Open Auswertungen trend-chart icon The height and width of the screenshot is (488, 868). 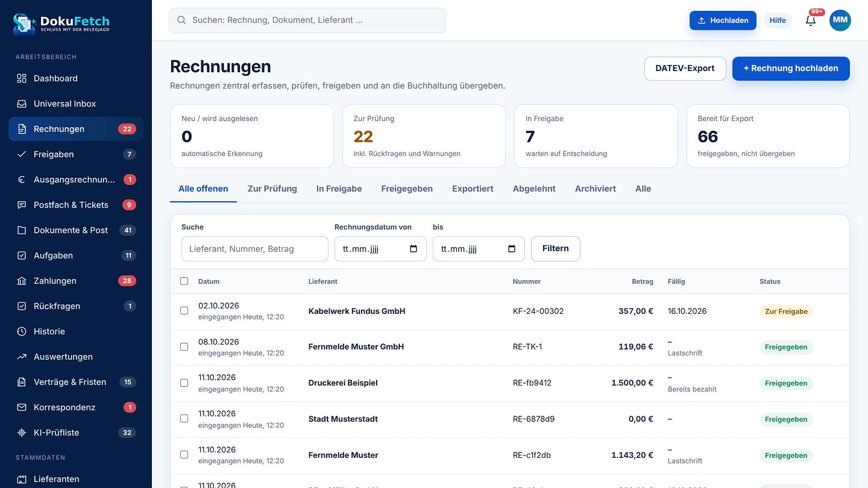click(22, 357)
